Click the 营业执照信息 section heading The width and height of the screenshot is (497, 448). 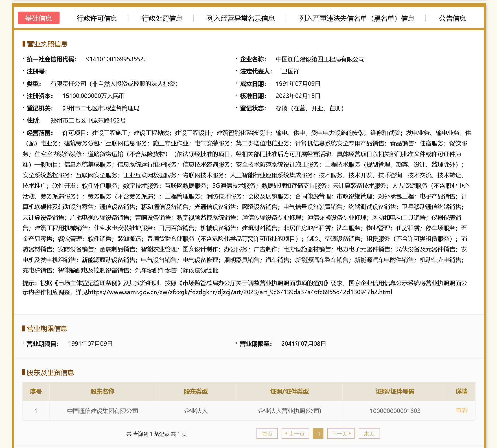[47, 44]
